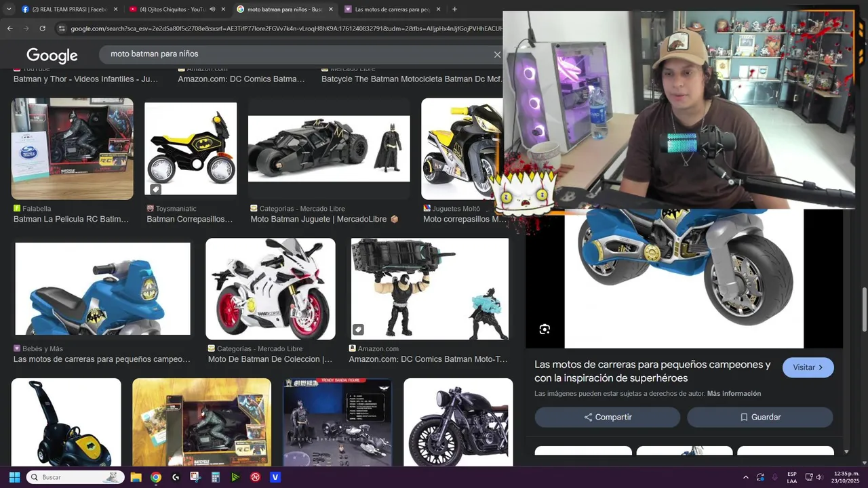868x488 pixels.
Task: Select the moto batman para niños tab
Action: pos(285,9)
